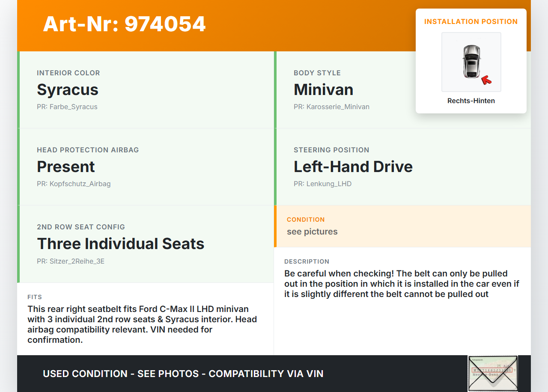Select the Syracus interior color value

(68, 90)
